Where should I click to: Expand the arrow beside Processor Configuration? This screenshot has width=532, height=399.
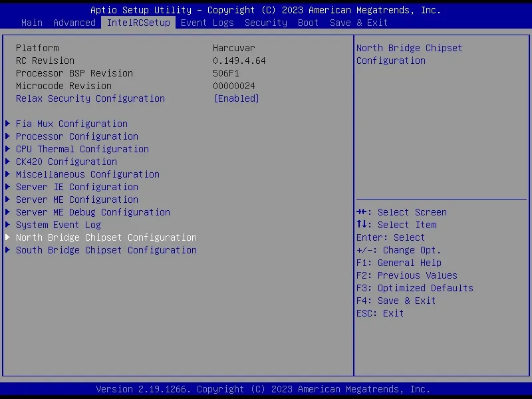[7, 136]
